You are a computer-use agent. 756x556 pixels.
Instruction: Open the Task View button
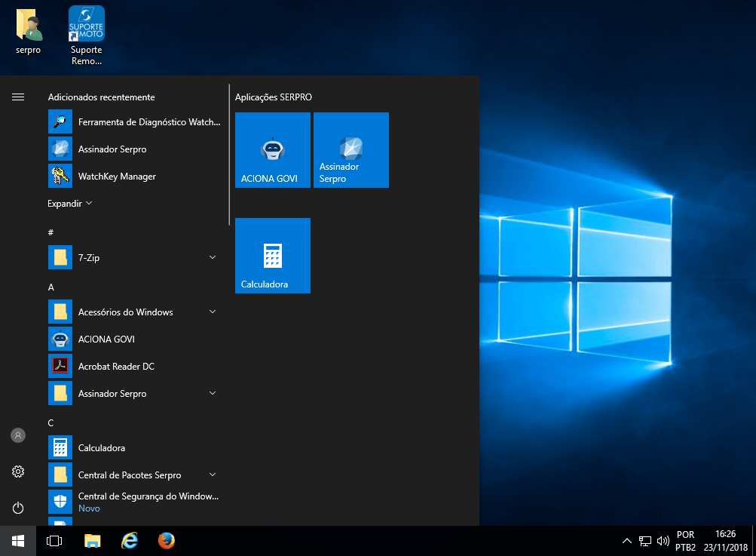pos(54,541)
